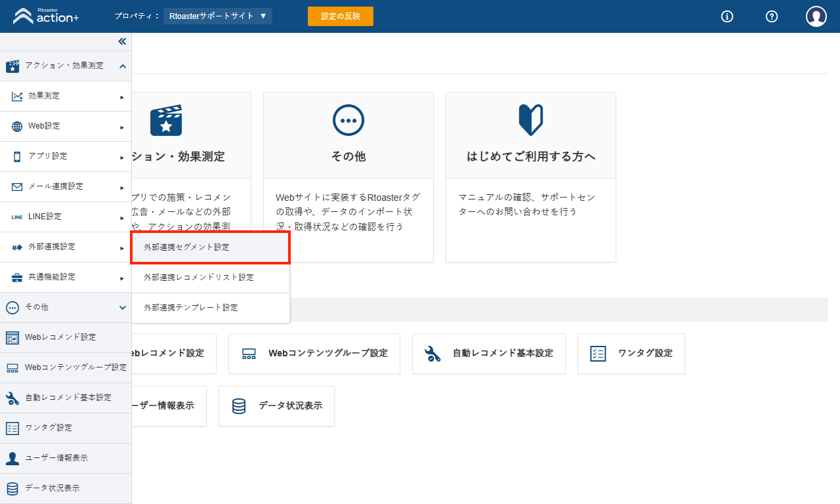
Task: Select 外部連携セグメント設定 from the submenu
Action: (x=211, y=247)
